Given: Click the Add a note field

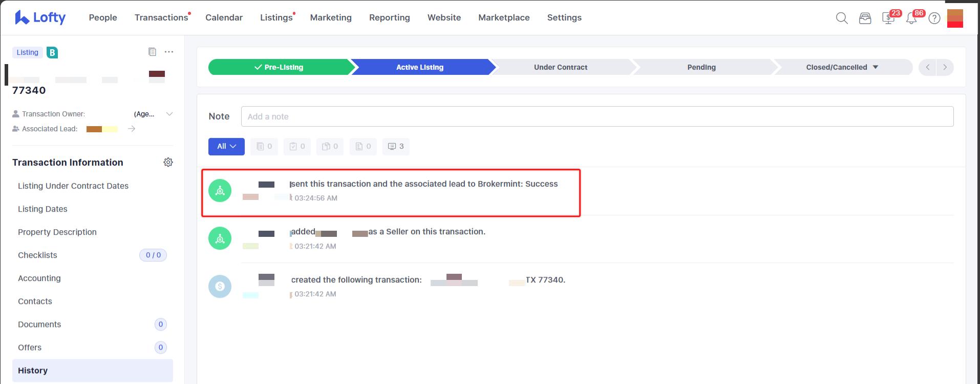Looking at the screenshot, I should coord(597,116).
